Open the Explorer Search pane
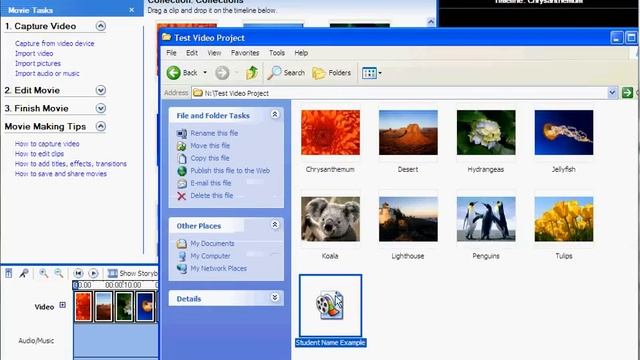The width and height of the screenshot is (640, 360). (286, 73)
